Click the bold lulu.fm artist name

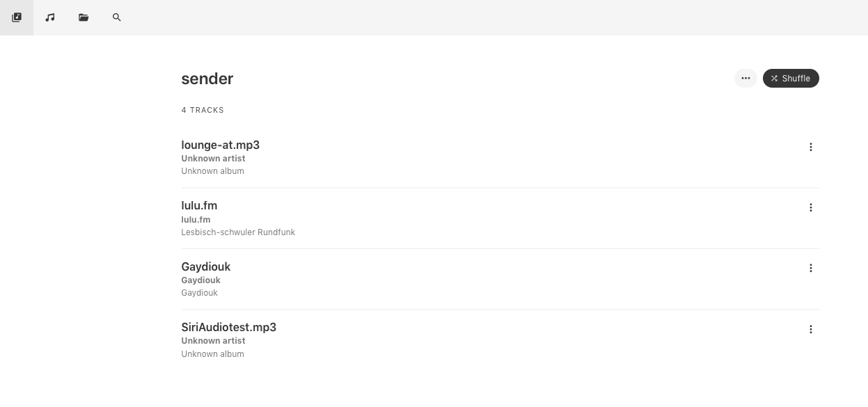point(196,220)
